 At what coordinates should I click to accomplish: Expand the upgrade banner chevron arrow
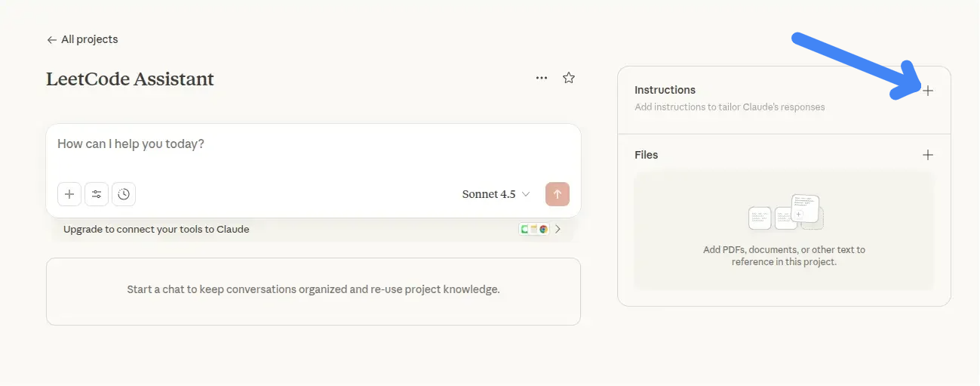point(558,229)
